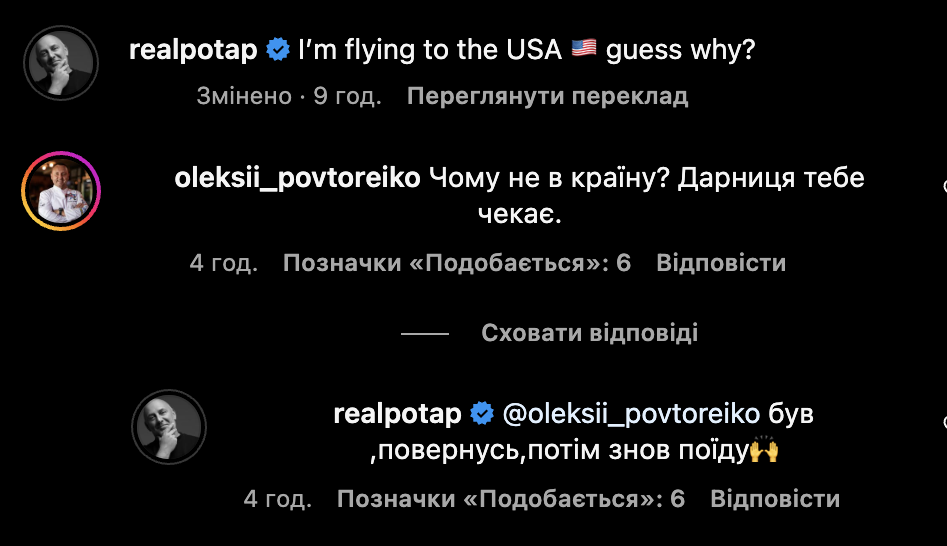Click oleksii_povtoreiko's story-ring avatar
Screen dimensions: 947x546
click(60, 192)
